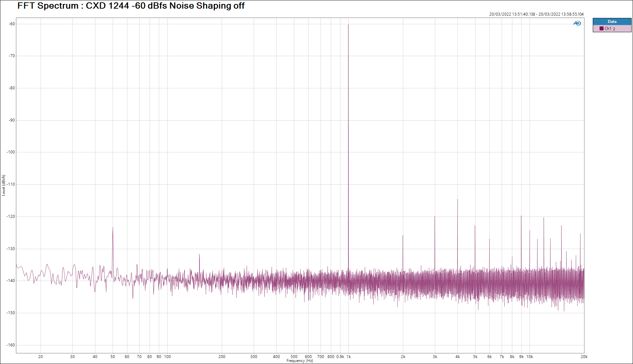Click the Audio Precision AP logo

[577, 23]
